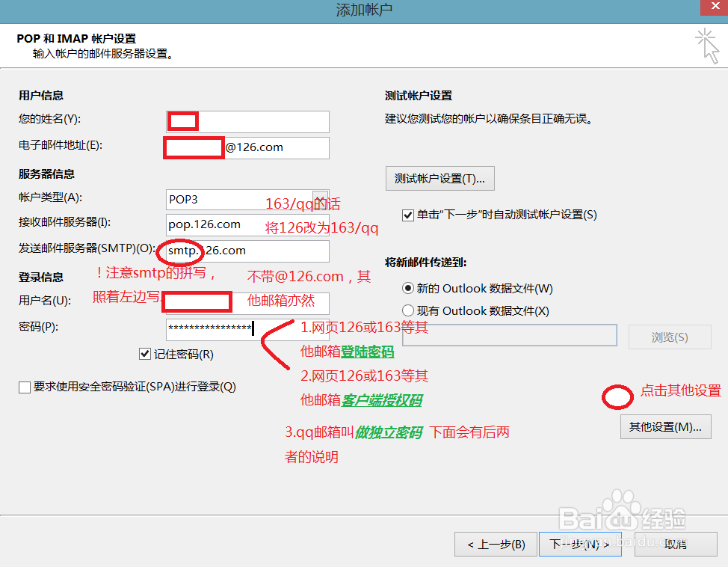This screenshot has width=728, height=567.
Task: Go back with 上一步(B)
Action: point(496,544)
